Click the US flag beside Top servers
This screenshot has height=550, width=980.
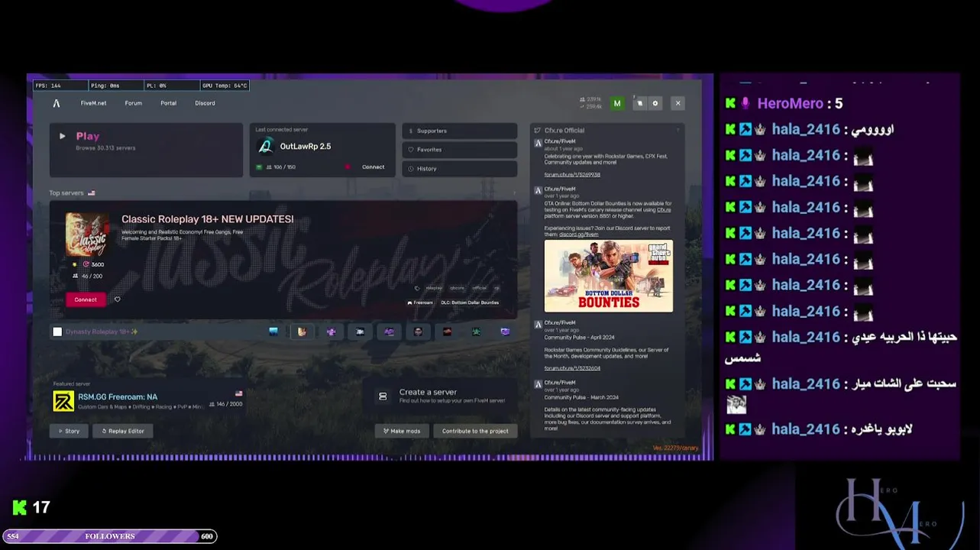[x=92, y=193]
